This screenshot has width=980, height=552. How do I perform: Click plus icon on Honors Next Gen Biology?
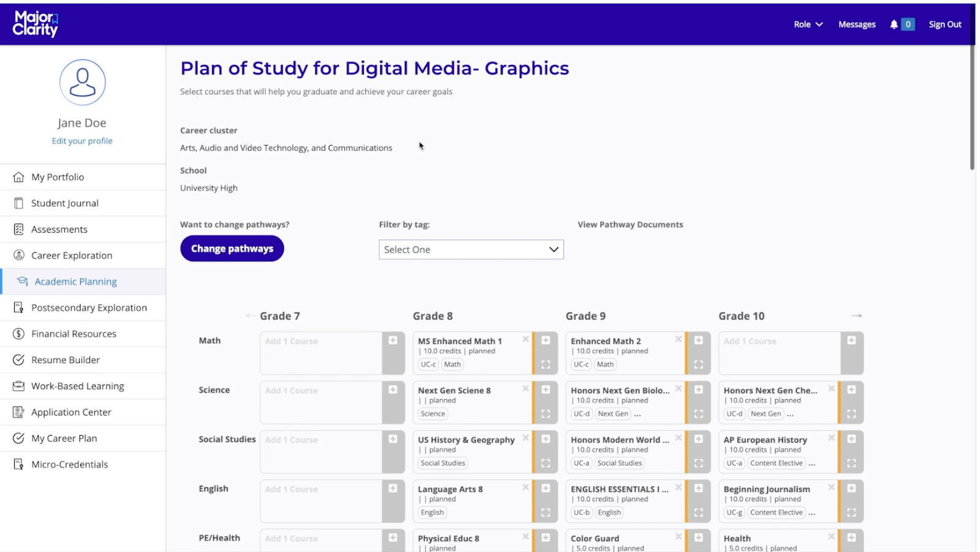698,390
